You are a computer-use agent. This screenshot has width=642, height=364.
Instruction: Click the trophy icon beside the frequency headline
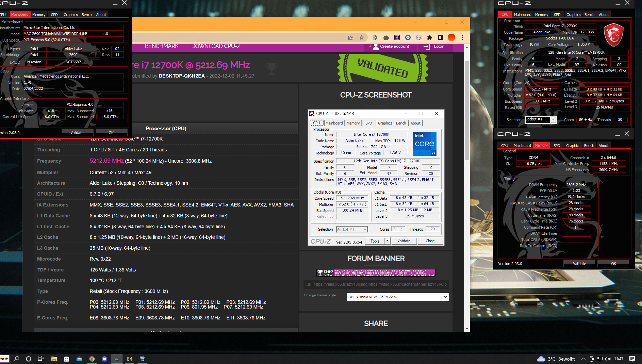[x=271, y=68]
